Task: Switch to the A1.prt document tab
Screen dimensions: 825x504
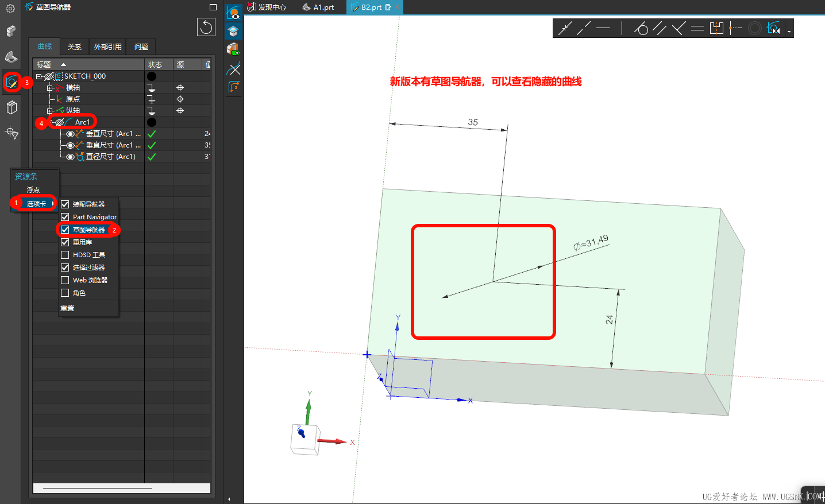Action: (319, 7)
